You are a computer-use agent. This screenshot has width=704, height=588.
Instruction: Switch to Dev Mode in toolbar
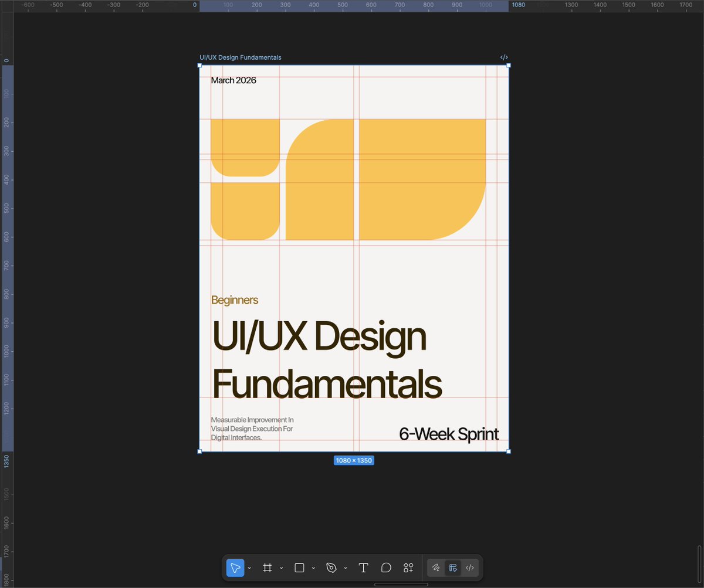(x=469, y=567)
